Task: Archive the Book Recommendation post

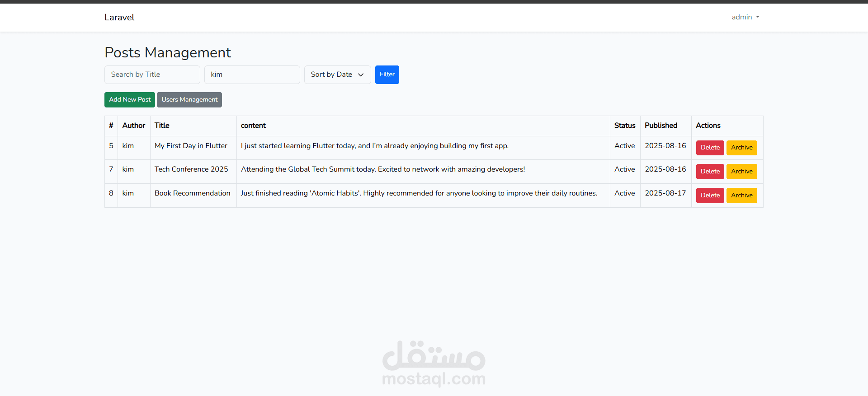Action: (742, 196)
